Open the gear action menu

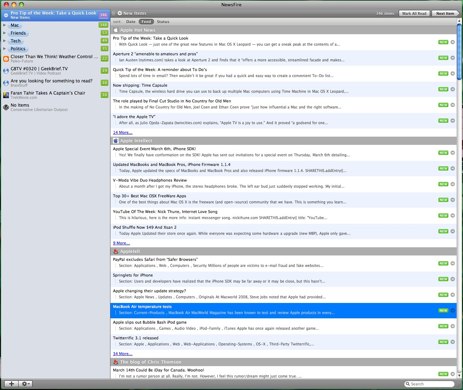(25, 384)
